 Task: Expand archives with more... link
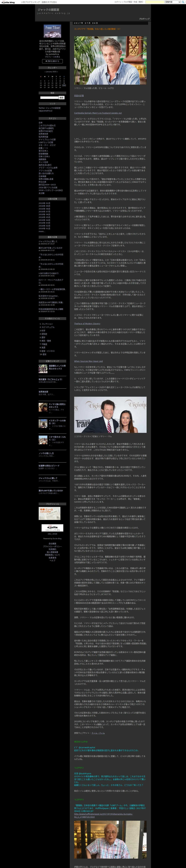[42, 231]
